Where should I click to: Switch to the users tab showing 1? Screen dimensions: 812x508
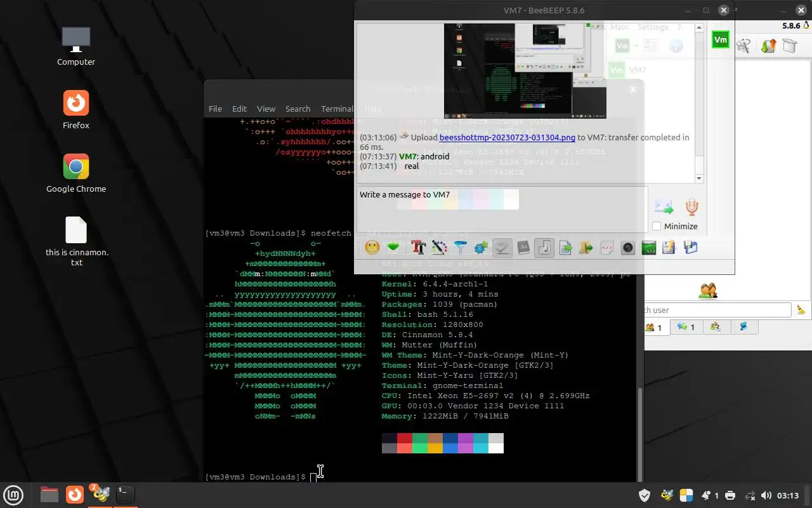click(654, 327)
